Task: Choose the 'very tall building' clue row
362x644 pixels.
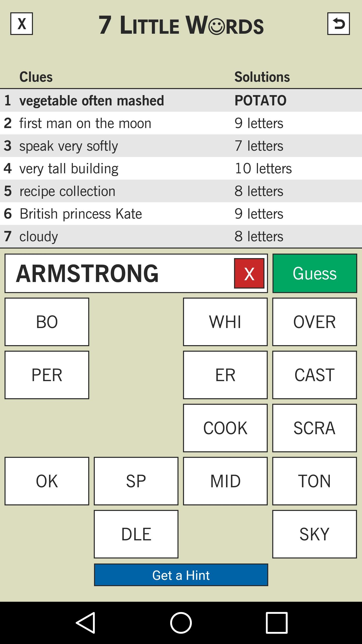Action: [181, 169]
